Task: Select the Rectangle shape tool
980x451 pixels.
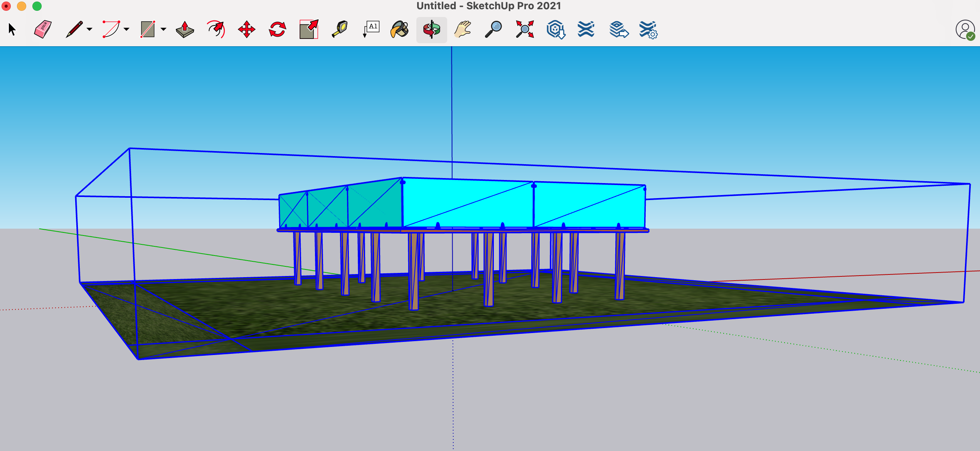Action: pos(148,29)
